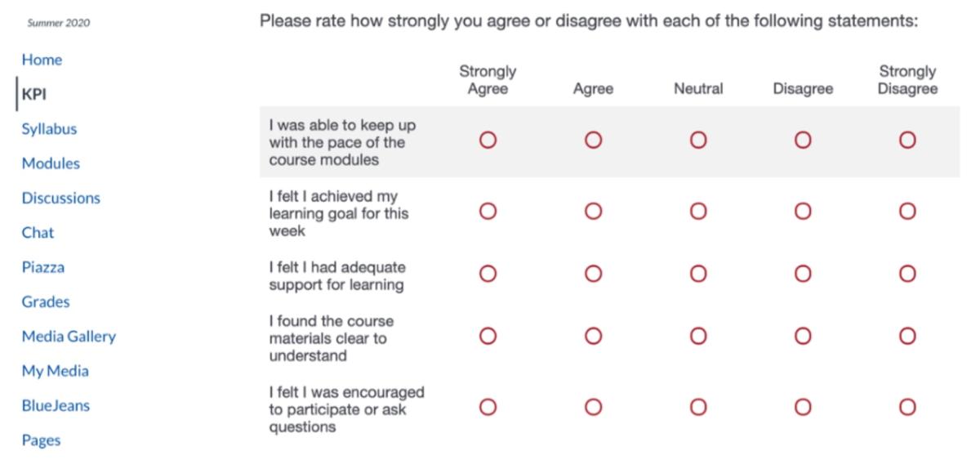Open the Home course page

point(42,60)
